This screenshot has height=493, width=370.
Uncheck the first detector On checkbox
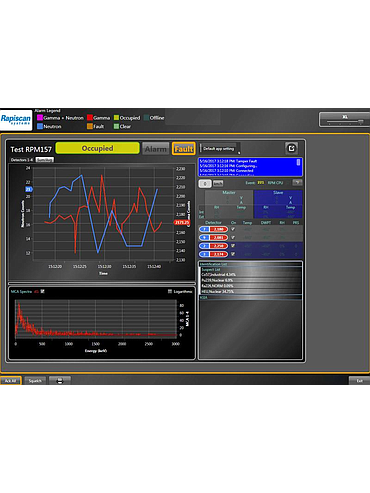pyautogui.click(x=233, y=229)
